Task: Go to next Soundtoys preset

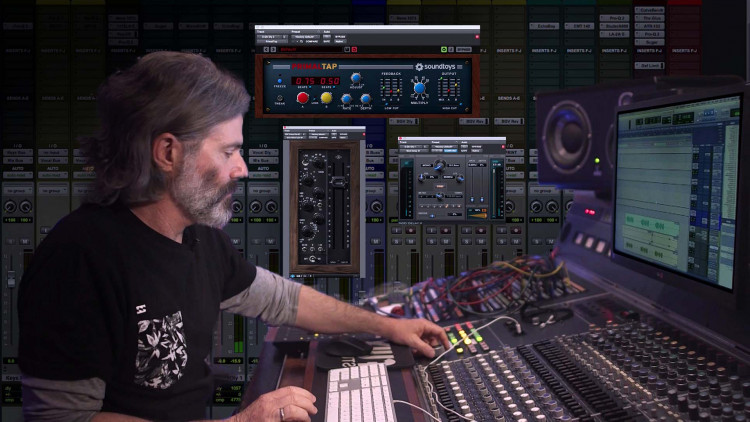Action: coord(273,49)
